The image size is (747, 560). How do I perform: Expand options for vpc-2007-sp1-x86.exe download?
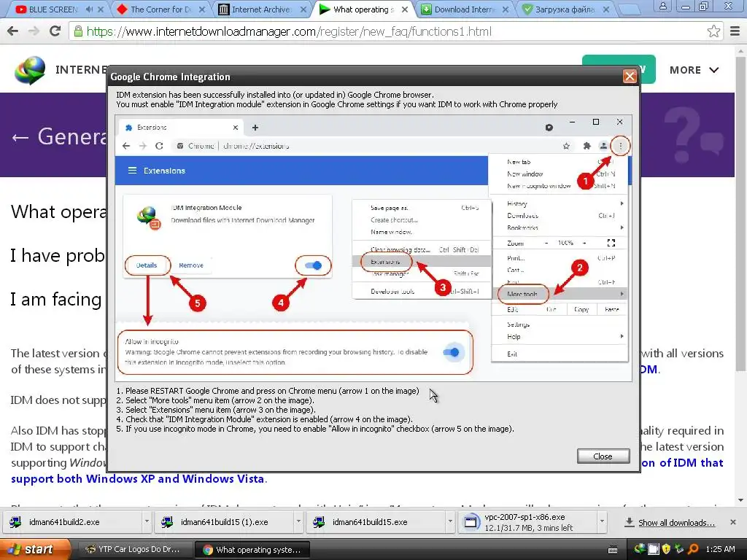(602, 522)
